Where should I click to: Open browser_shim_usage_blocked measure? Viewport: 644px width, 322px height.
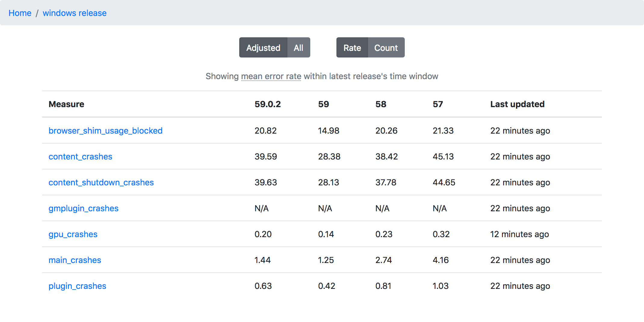[105, 131]
